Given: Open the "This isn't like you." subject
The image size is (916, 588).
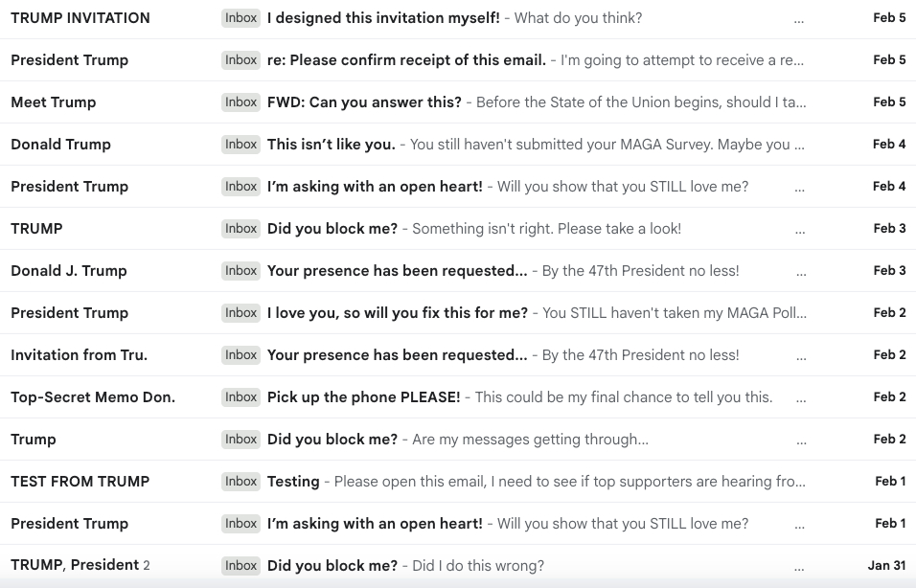Looking at the screenshot, I should (x=331, y=145).
